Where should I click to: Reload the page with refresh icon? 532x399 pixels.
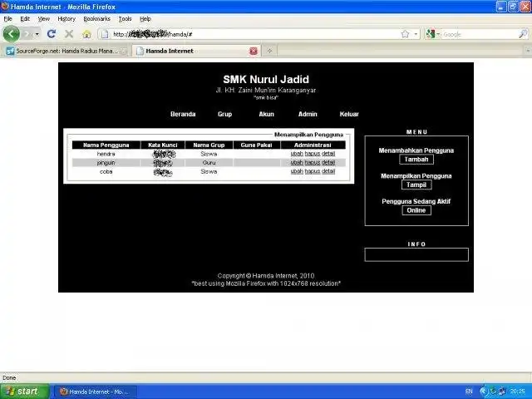[52, 34]
